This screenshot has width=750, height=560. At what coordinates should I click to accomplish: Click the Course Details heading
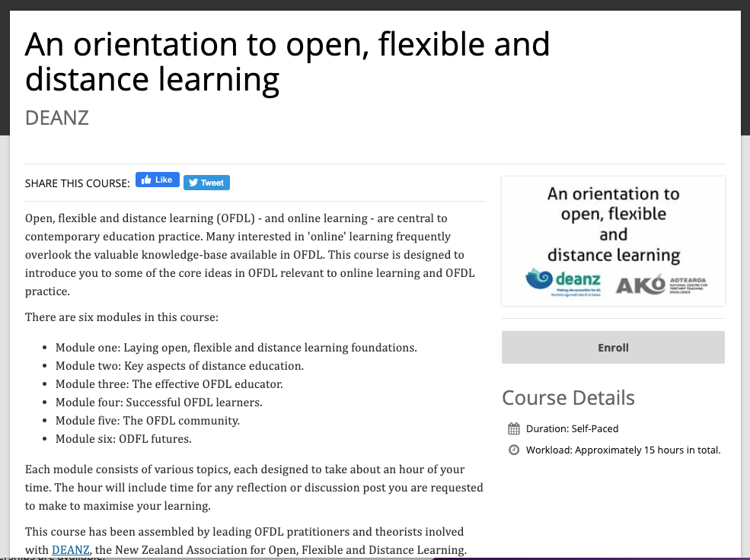[568, 397]
